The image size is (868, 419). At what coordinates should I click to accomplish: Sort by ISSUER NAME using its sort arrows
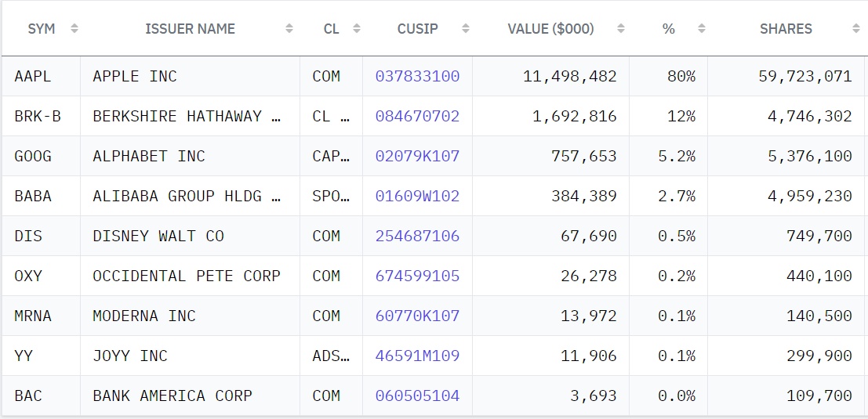289,29
